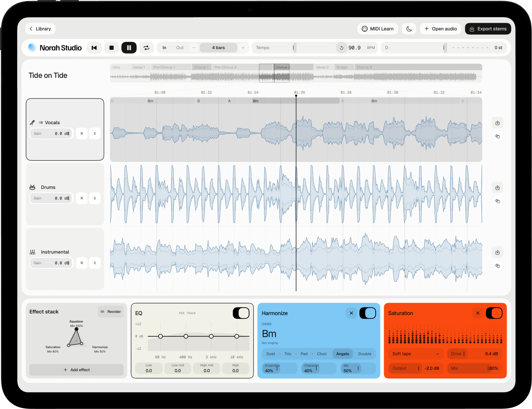Export the Instrumental stem using its download icon
Viewport: 532px width, 409px height.
coord(497,252)
